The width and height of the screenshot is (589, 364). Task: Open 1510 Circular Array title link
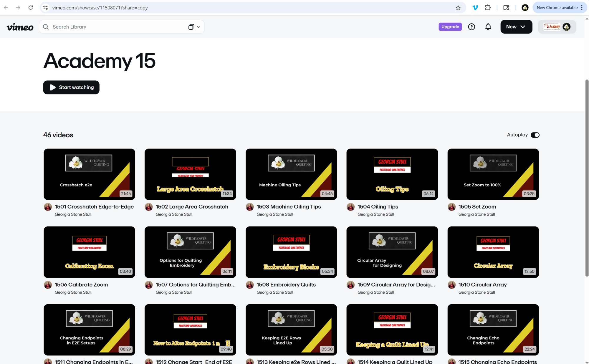point(482,285)
